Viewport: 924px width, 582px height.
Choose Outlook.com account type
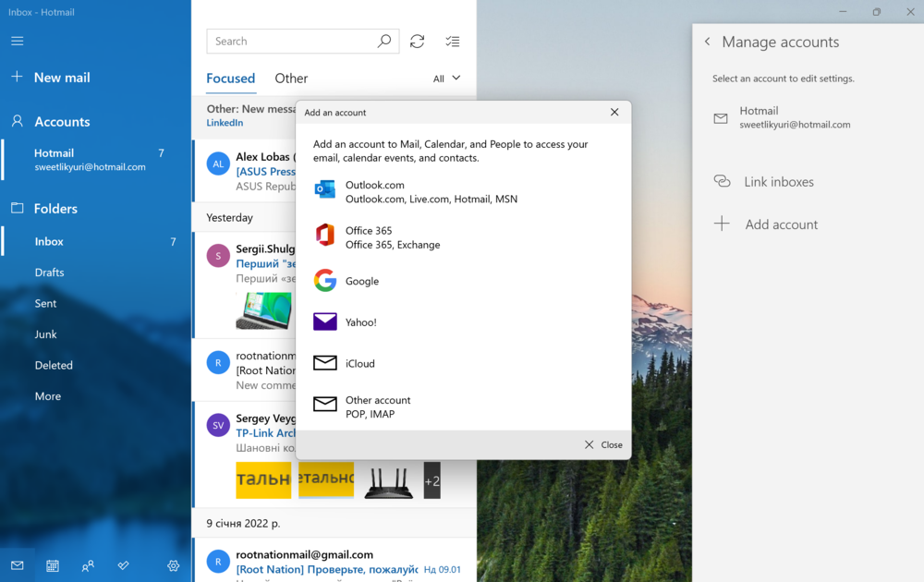[x=374, y=191]
